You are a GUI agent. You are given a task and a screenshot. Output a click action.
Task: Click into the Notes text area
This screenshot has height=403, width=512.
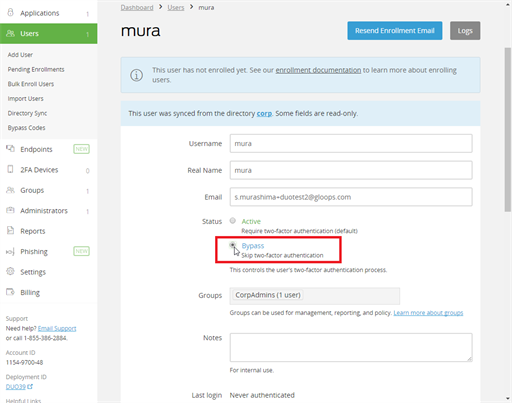[351, 347]
